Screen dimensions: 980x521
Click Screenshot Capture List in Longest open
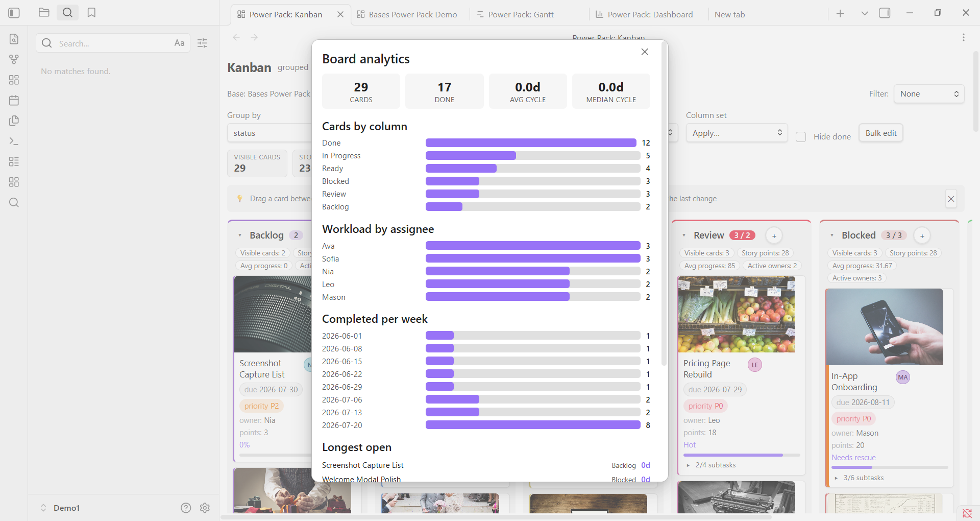point(362,465)
